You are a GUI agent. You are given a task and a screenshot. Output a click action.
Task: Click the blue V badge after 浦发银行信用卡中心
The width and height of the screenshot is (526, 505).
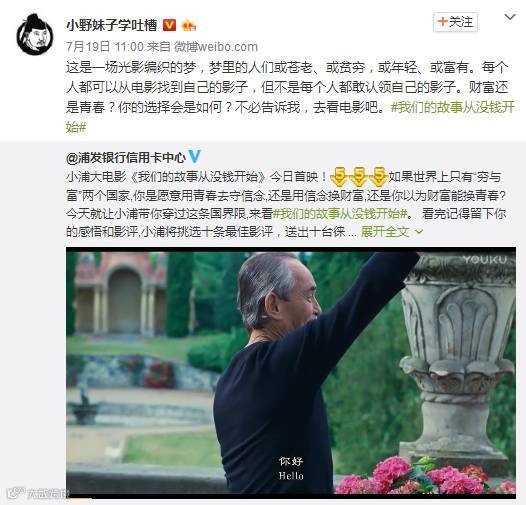(x=195, y=156)
